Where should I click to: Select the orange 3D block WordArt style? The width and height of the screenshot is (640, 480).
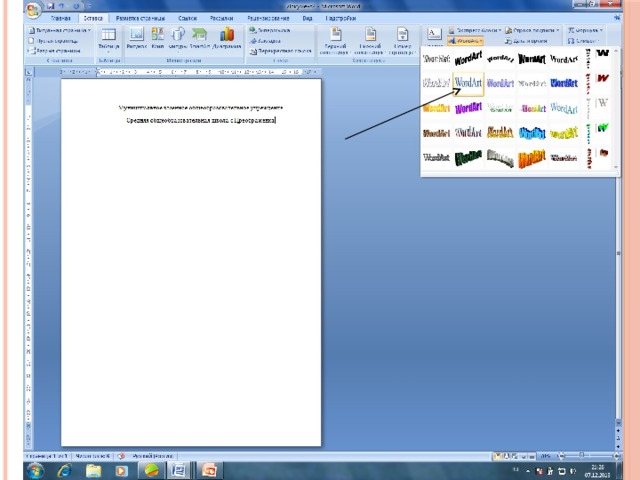coord(532,158)
